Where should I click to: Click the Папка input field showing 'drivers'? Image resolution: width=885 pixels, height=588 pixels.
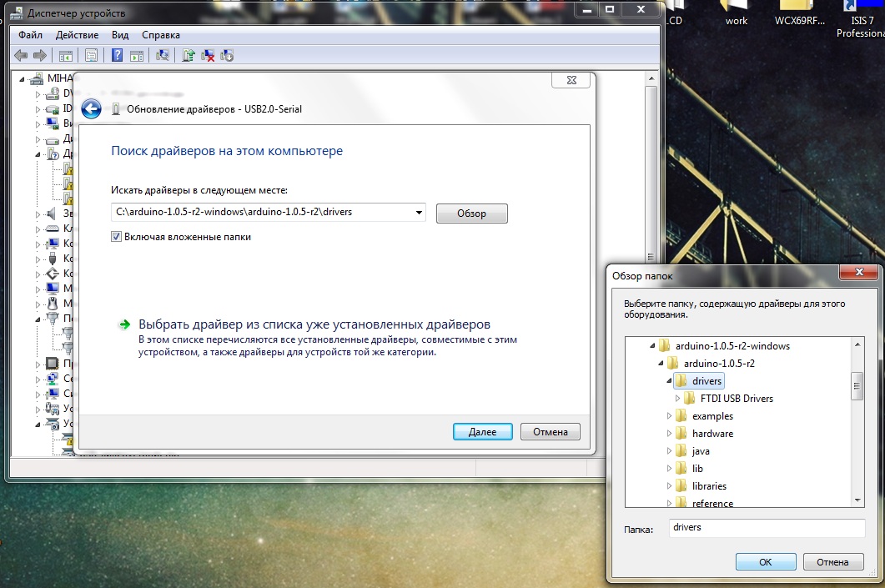766,527
